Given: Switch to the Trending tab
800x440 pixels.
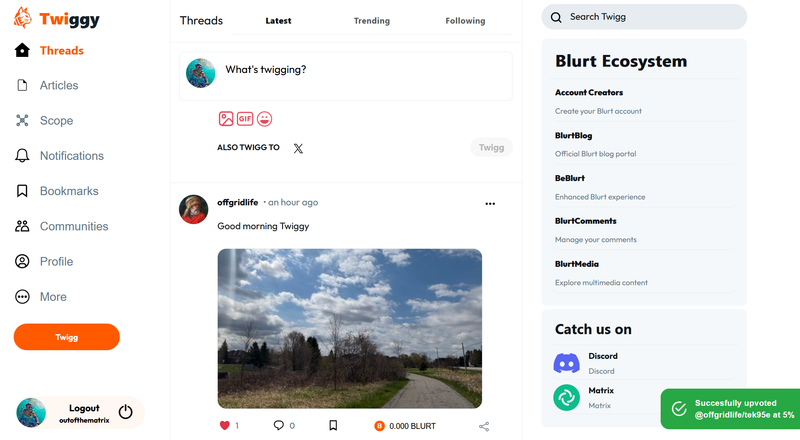Looking at the screenshot, I should 372,21.
